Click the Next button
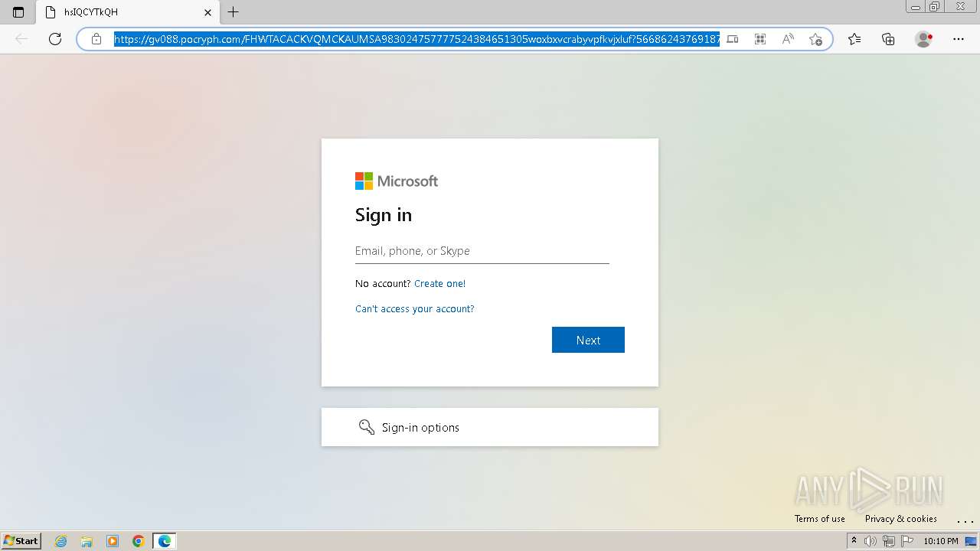The width and height of the screenshot is (980, 551). tap(588, 340)
